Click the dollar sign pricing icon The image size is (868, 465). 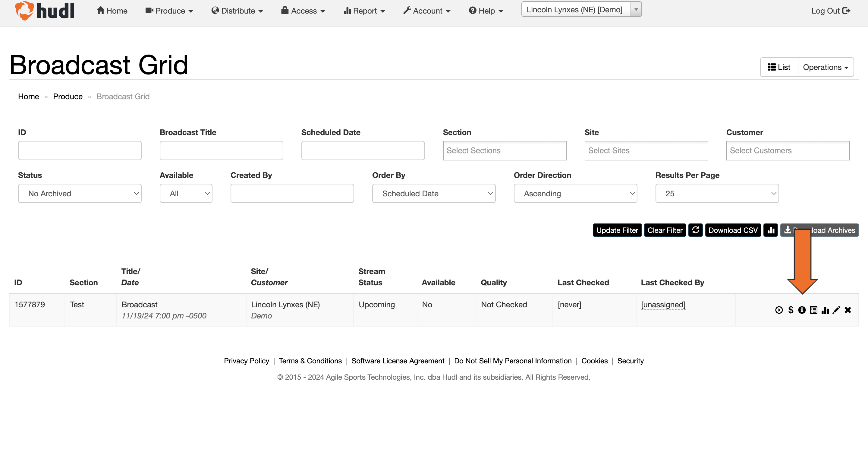pyautogui.click(x=791, y=310)
